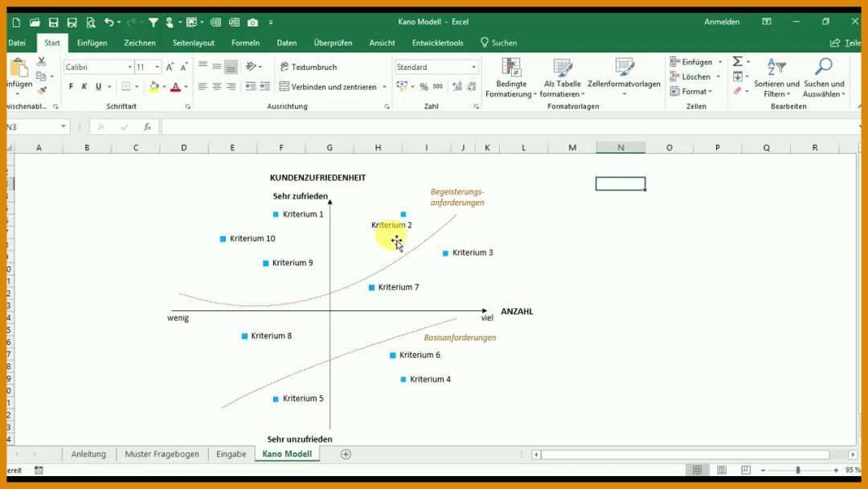Click the camera icon in quick access toolbar

(253, 23)
